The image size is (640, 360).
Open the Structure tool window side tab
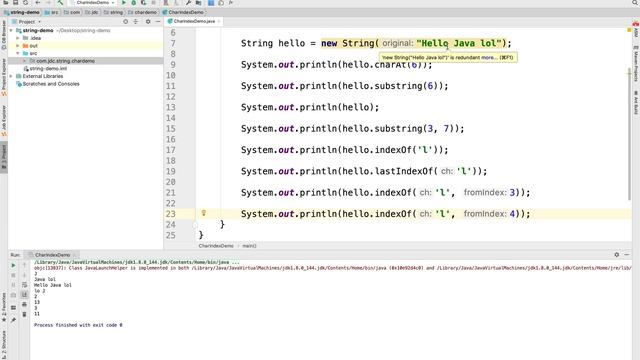4,345
